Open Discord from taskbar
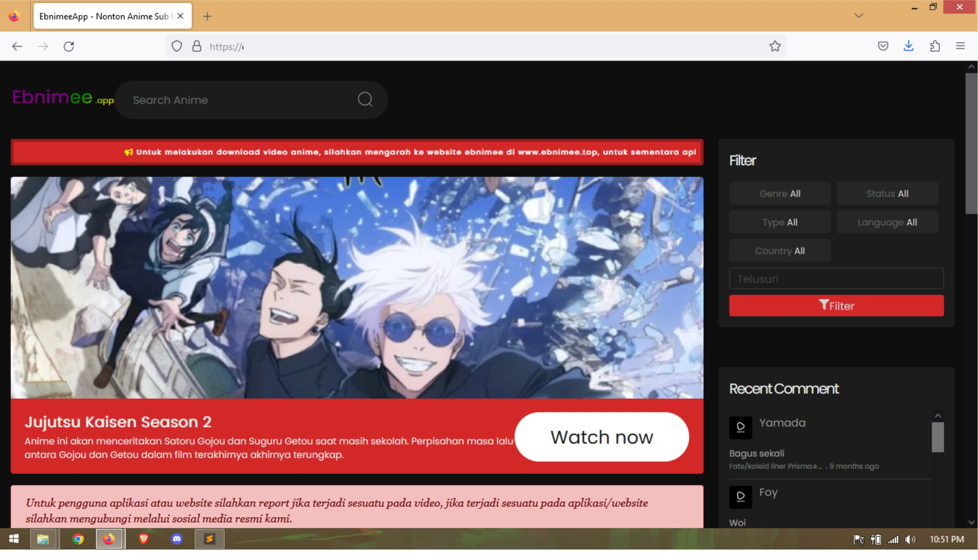The image size is (978, 560). tap(177, 539)
